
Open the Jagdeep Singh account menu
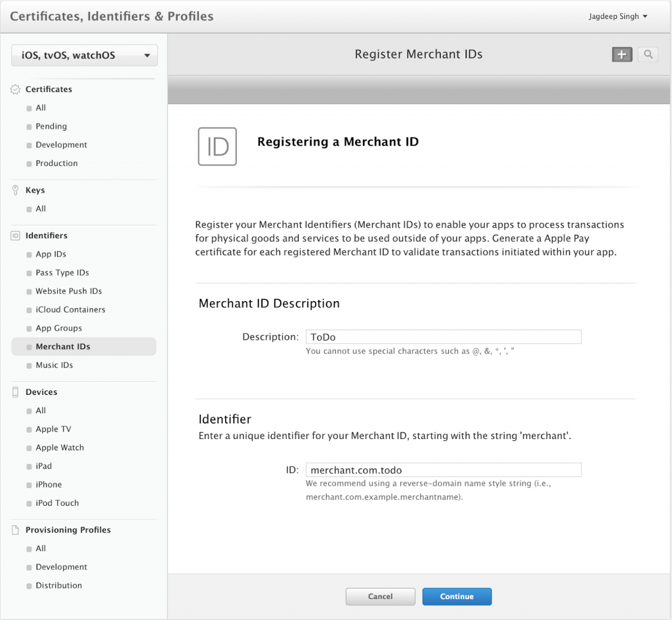(618, 16)
